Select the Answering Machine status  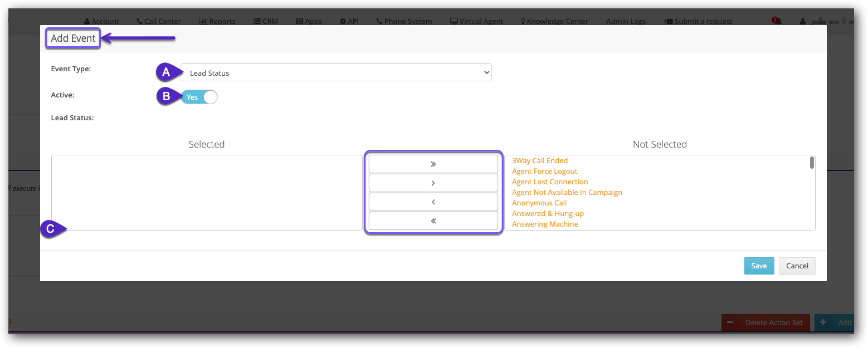545,224
